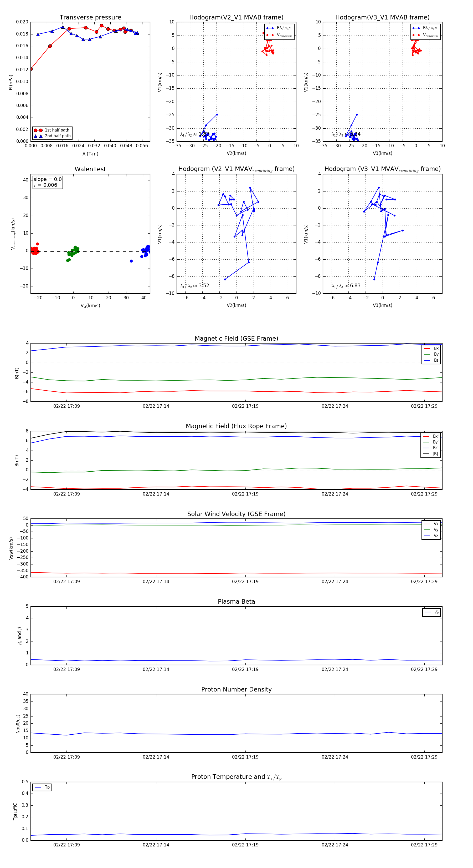Click '02/22 17:29' tick under Proton Temperature panel
Image resolution: width=473 pixels, height=868 pixels.
click(424, 845)
